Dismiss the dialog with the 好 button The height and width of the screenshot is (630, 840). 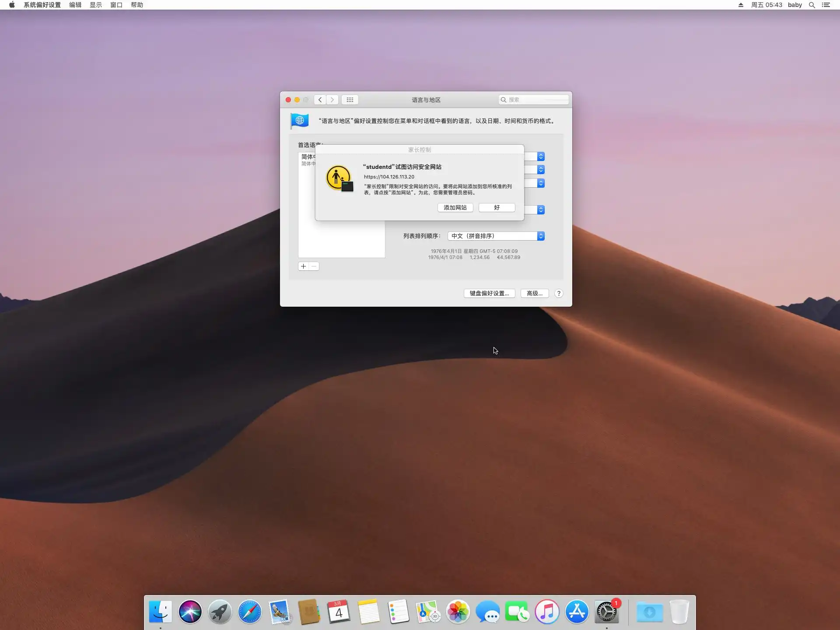click(x=497, y=208)
